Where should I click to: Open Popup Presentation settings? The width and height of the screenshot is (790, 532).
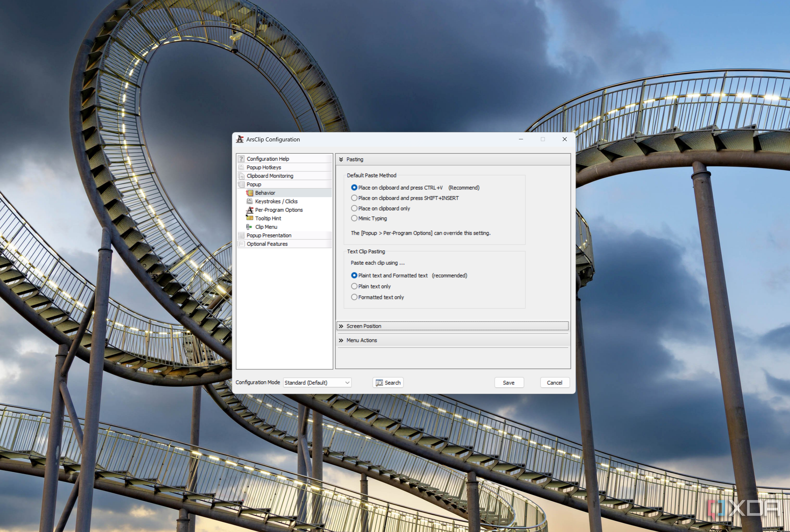coord(269,235)
